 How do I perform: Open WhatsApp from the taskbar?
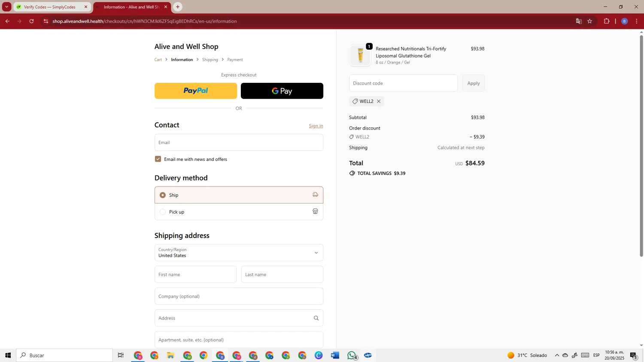pyautogui.click(x=352, y=356)
